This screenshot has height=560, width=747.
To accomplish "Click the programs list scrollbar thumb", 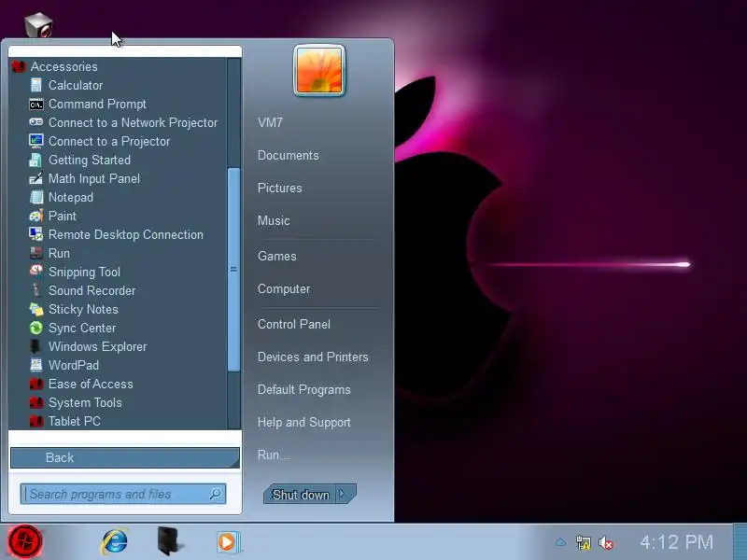I will pyautogui.click(x=233, y=269).
